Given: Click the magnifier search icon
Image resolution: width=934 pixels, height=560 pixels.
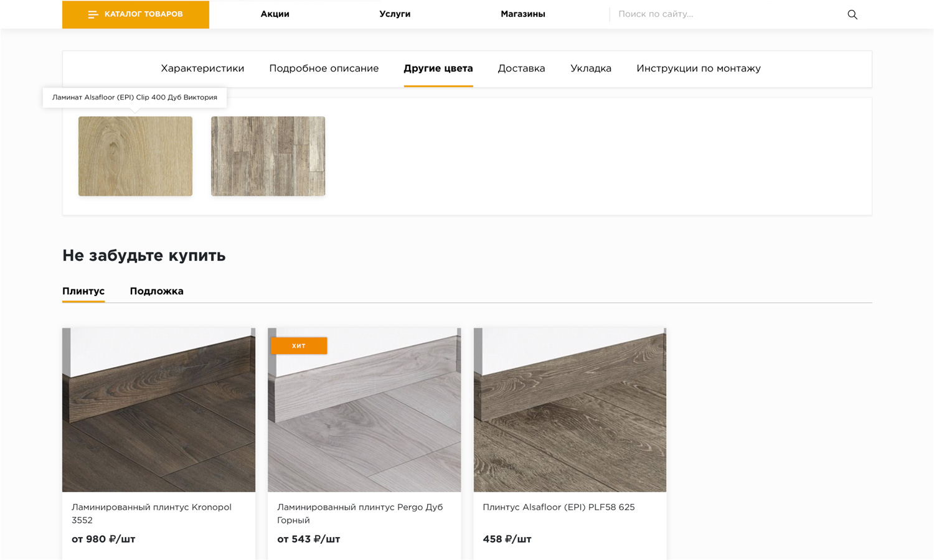Looking at the screenshot, I should [x=852, y=14].
